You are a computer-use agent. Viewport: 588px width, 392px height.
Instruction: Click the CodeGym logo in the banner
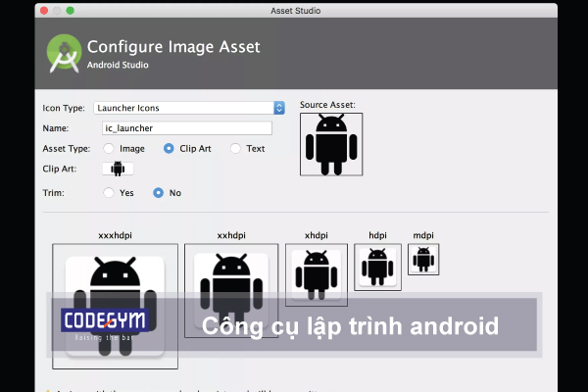pyautogui.click(x=98, y=323)
